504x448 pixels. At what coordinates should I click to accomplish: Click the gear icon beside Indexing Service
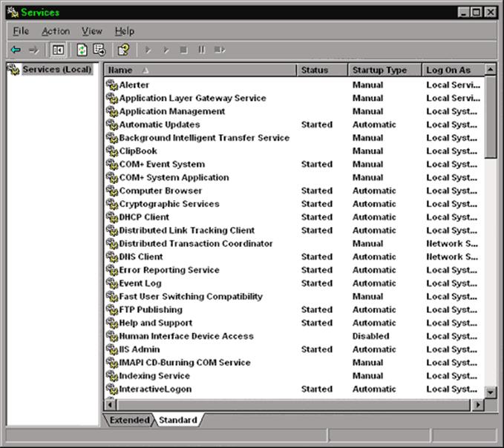coord(112,376)
